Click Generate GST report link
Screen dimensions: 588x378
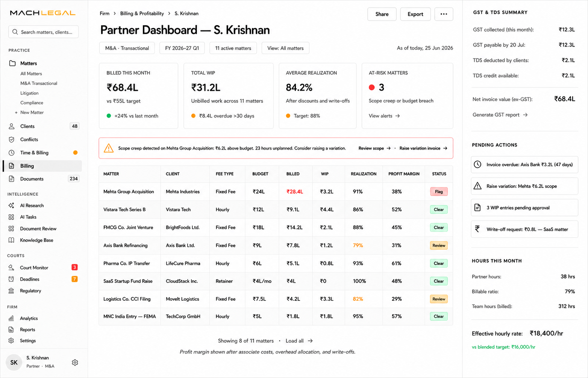point(500,115)
